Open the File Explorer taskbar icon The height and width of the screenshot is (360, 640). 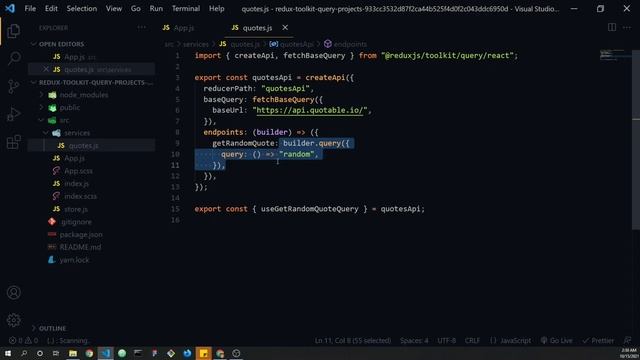73,353
